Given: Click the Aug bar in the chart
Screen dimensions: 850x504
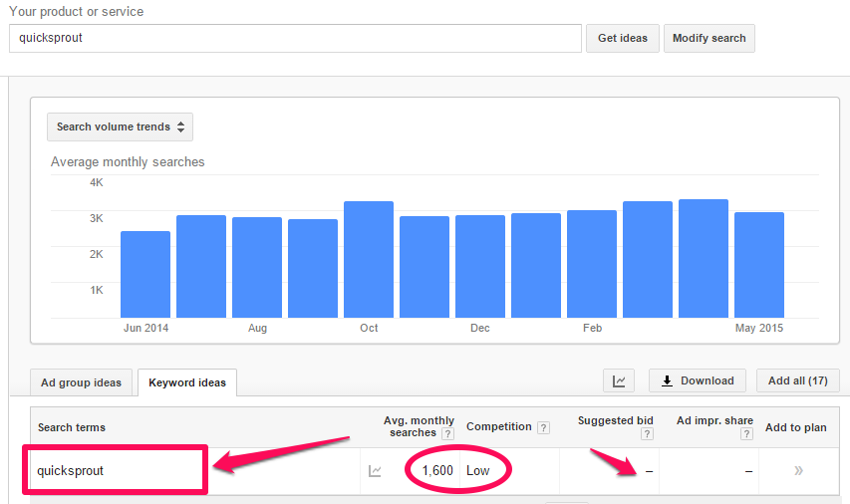Looking at the screenshot, I should [257, 268].
